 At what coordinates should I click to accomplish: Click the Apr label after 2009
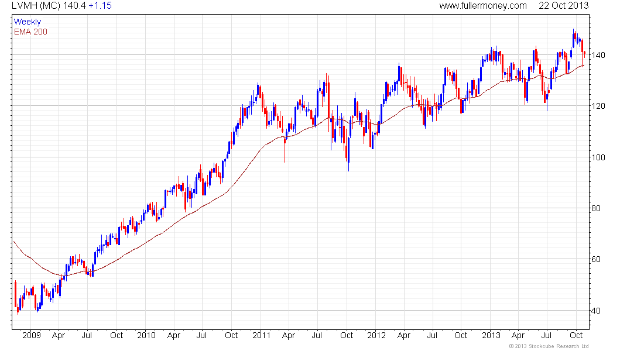[x=59, y=336]
